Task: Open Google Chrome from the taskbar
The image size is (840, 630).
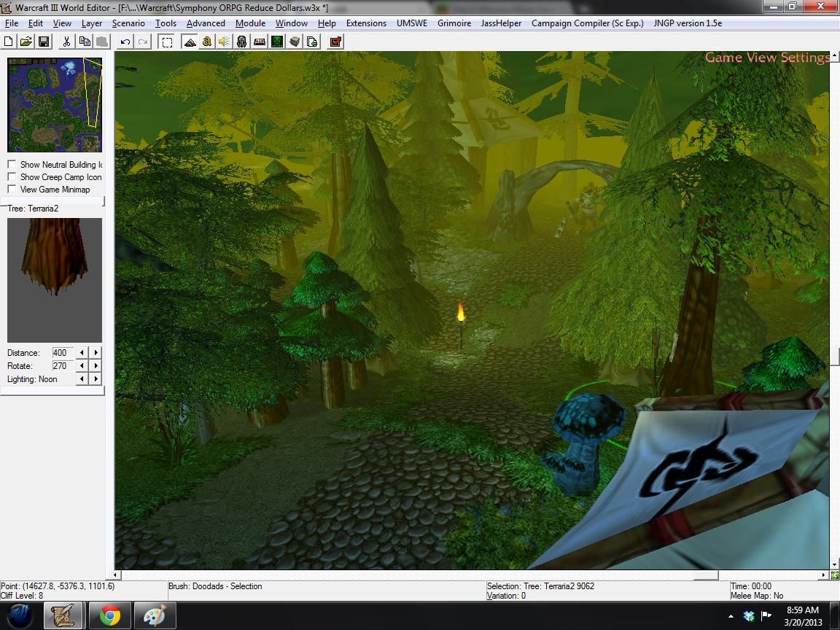Action: pos(109,615)
